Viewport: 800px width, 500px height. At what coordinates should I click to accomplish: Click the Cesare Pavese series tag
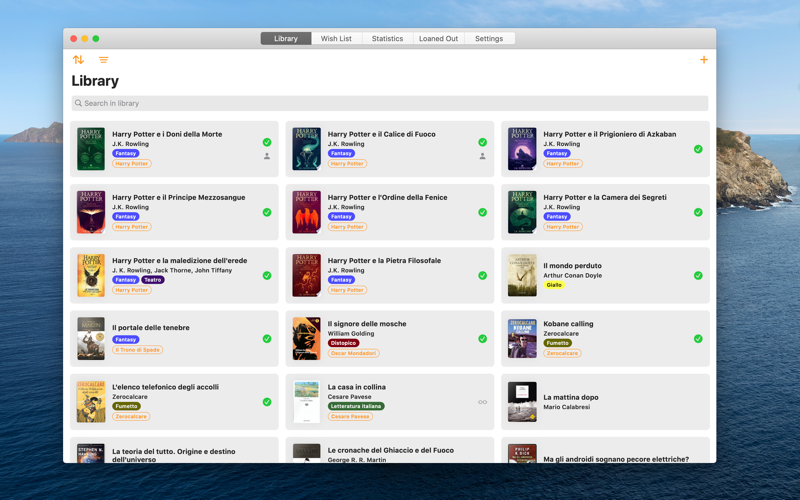(x=350, y=416)
